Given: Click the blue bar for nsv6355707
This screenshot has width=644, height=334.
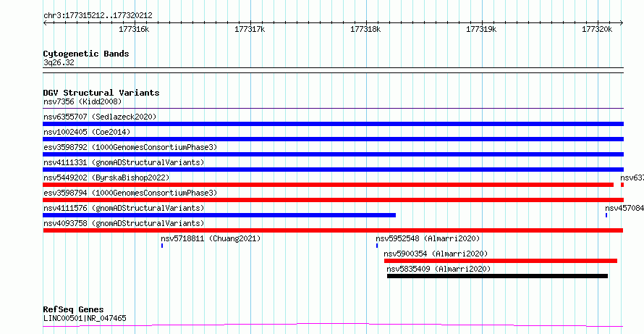Looking at the screenshot, I should 333,124.
